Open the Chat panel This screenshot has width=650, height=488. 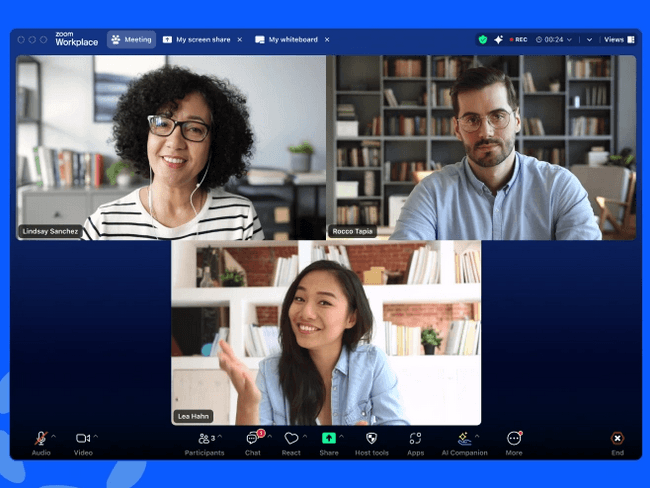pyautogui.click(x=252, y=444)
